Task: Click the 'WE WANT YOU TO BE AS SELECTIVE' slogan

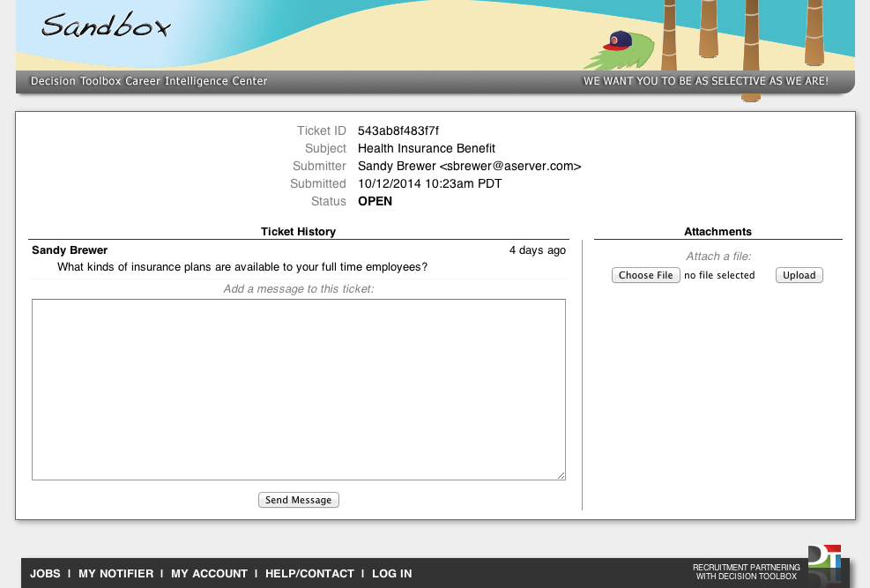Action: click(x=706, y=81)
